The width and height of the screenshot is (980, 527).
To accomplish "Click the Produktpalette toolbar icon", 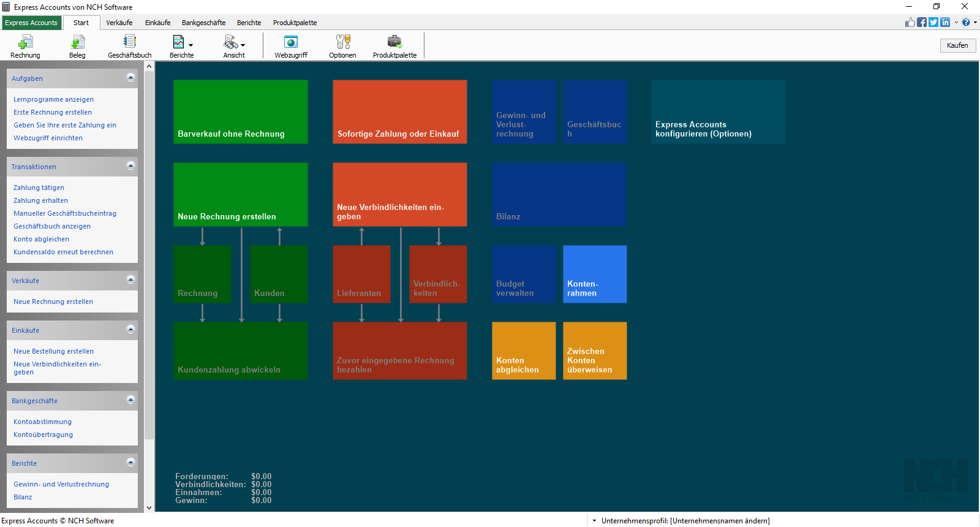I will [x=394, y=47].
